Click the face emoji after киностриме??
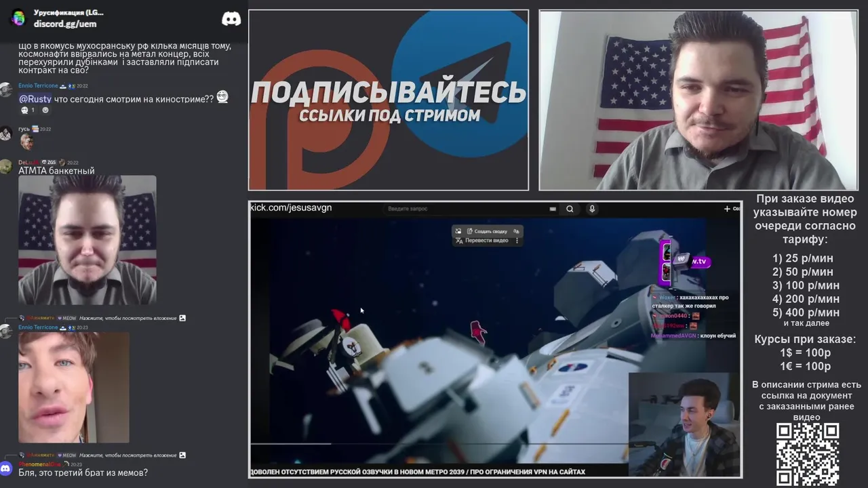The image size is (868, 488). 222,98
